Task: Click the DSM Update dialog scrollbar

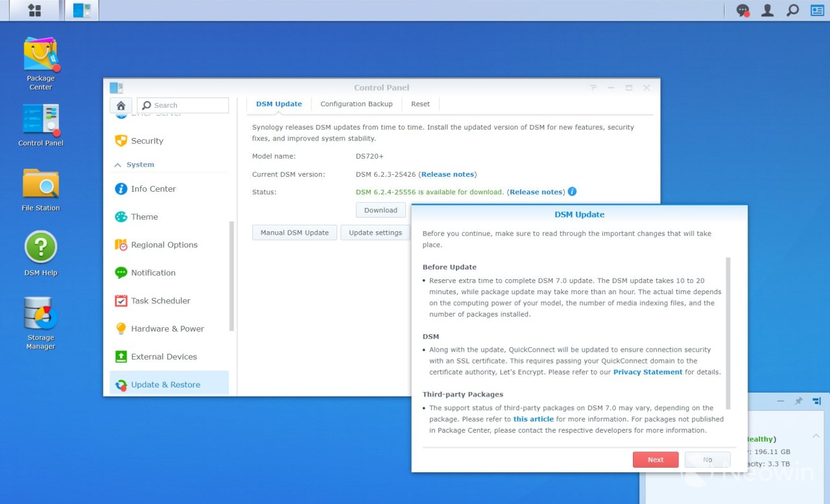Action: click(728, 333)
